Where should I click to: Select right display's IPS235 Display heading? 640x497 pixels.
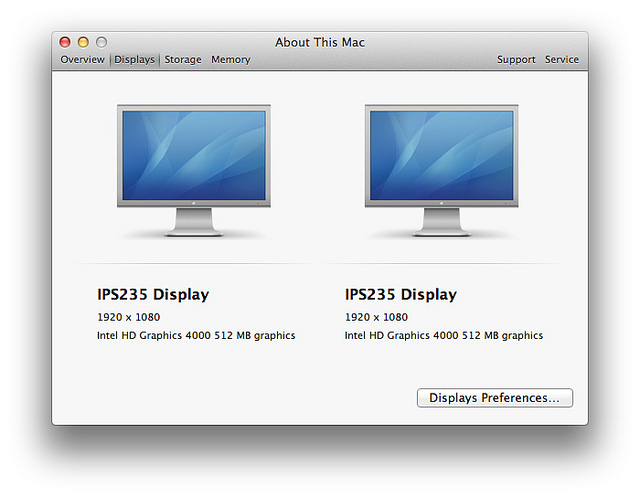pyautogui.click(x=401, y=294)
